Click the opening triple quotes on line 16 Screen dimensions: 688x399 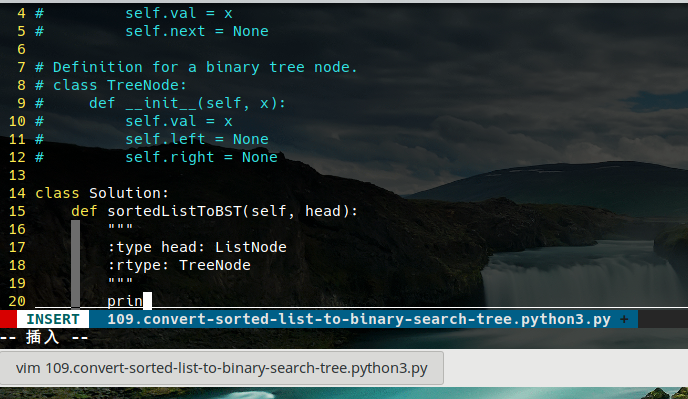[120, 227]
